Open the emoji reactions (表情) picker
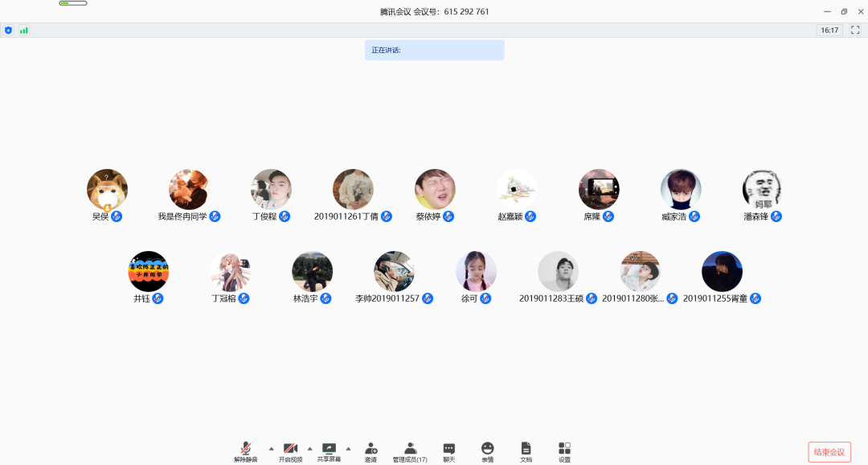 [488, 451]
